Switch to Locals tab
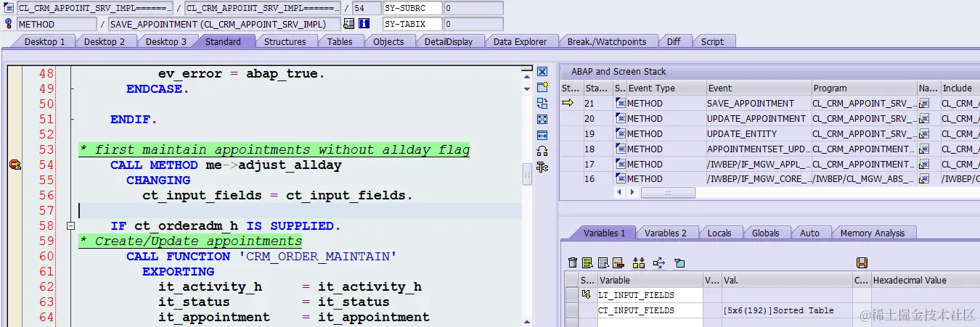The height and width of the screenshot is (327, 980). pos(719,233)
